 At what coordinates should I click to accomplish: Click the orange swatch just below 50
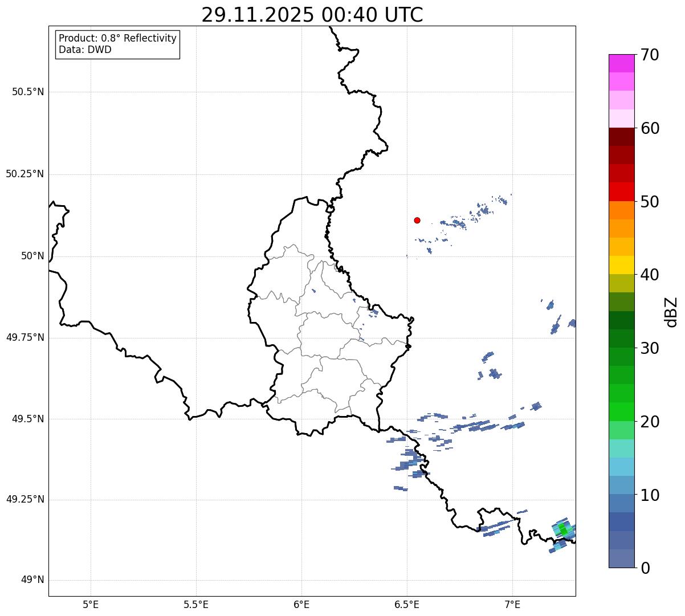pyautogui.click(x=622, y=210)
